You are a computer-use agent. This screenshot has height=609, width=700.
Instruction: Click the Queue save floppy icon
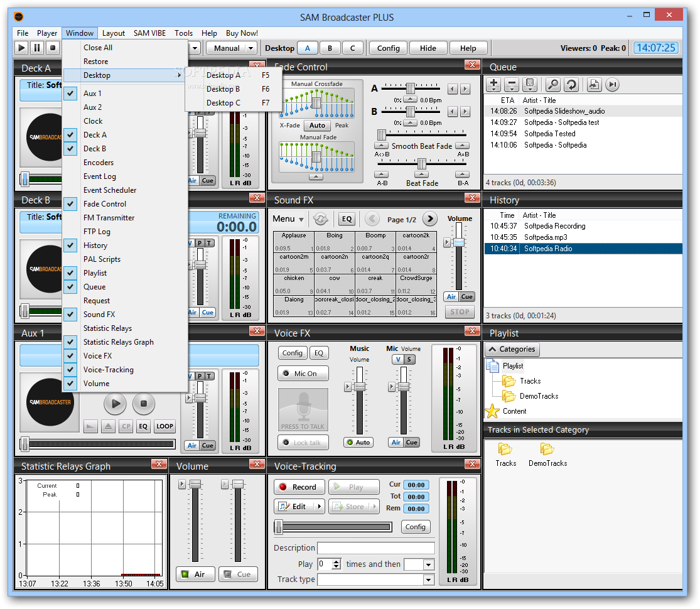pyautogui.click(x=530, y=84)
